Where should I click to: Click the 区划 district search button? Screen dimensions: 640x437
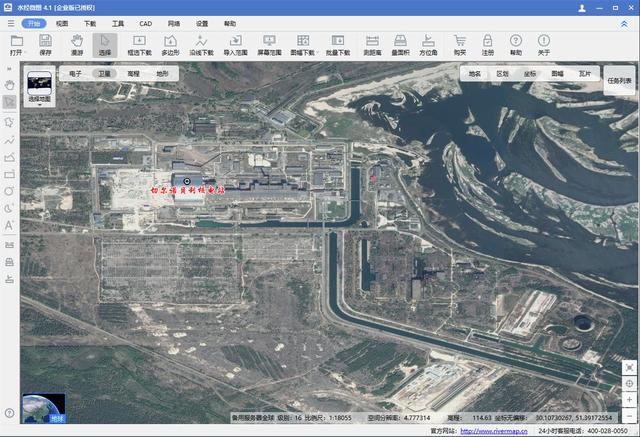point(502,74)
